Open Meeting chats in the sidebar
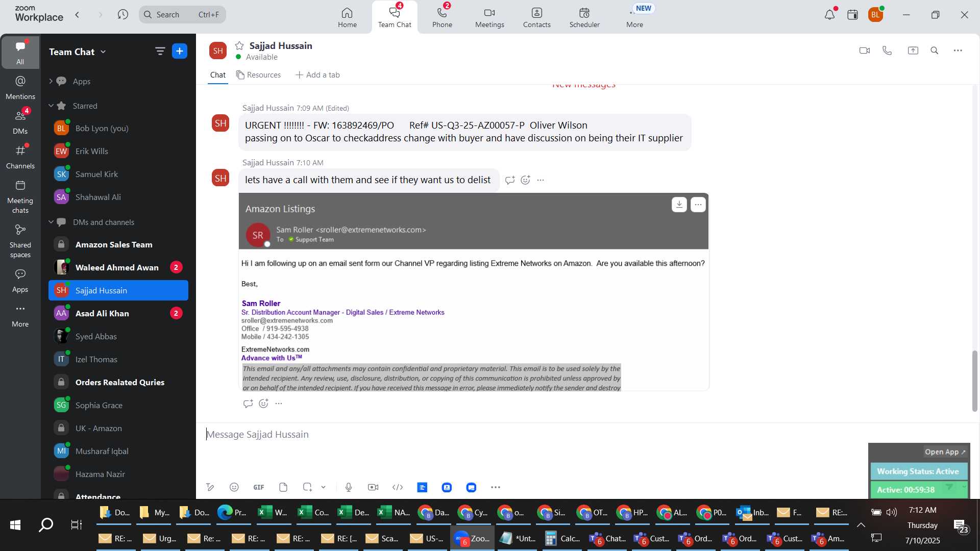Viewport: 980px width, 551px height. coord(20,197)
